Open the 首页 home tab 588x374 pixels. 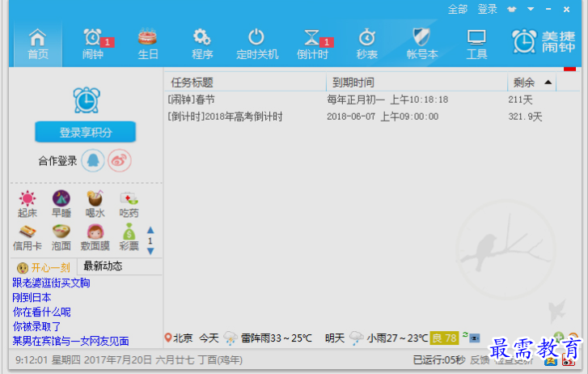(x=38, y=45)
